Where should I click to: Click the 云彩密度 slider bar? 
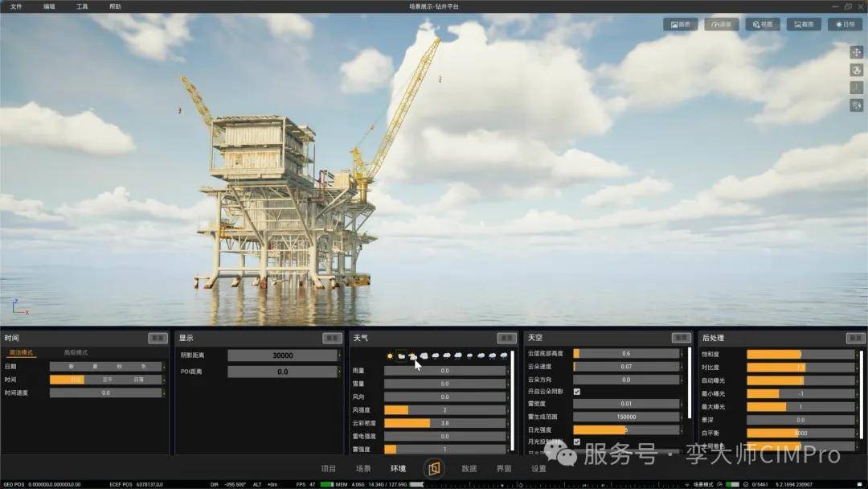[444, 423]
